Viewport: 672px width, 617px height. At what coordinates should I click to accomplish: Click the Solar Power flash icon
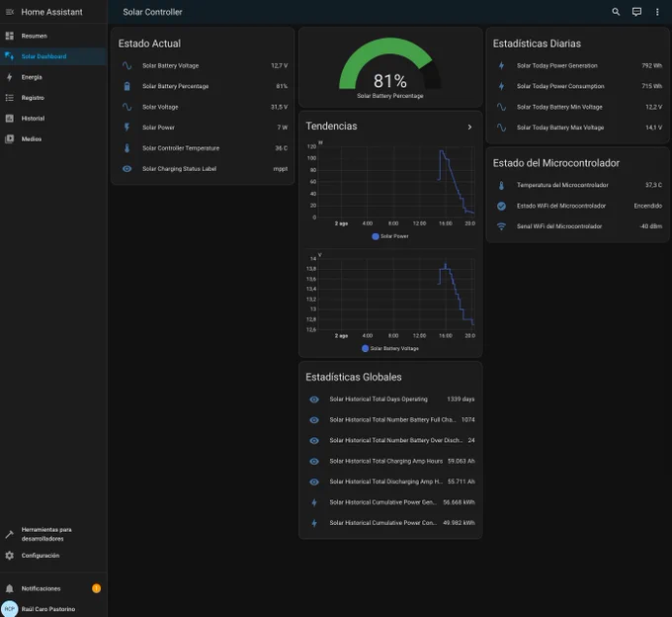pos(126,128)
